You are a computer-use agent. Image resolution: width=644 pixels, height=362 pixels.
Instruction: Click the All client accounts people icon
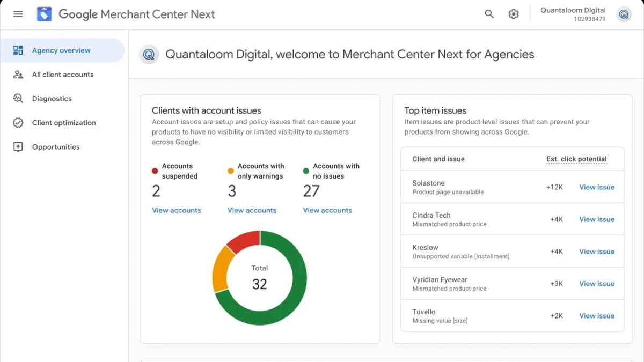tap(18, 74)
